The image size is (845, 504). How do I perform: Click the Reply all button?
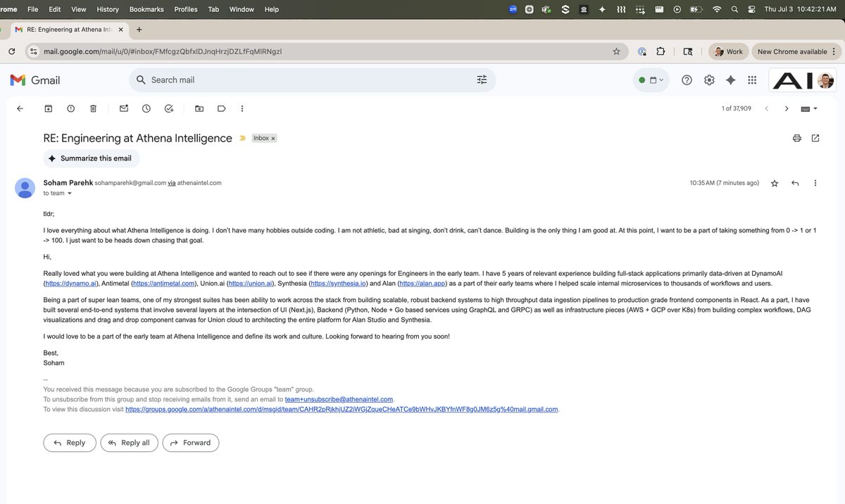pyautogui.click(x=130, y=443)
